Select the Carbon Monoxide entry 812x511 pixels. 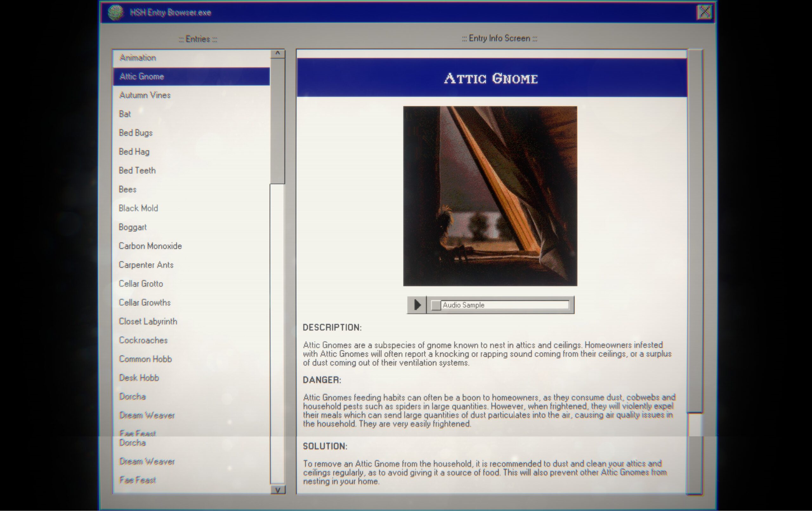[x=150, y=245]
